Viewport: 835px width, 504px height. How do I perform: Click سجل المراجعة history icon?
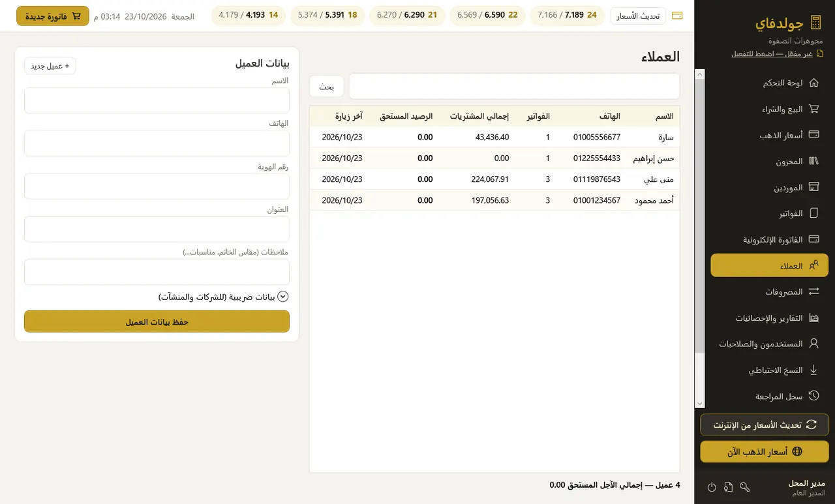(x=813, y=396)
